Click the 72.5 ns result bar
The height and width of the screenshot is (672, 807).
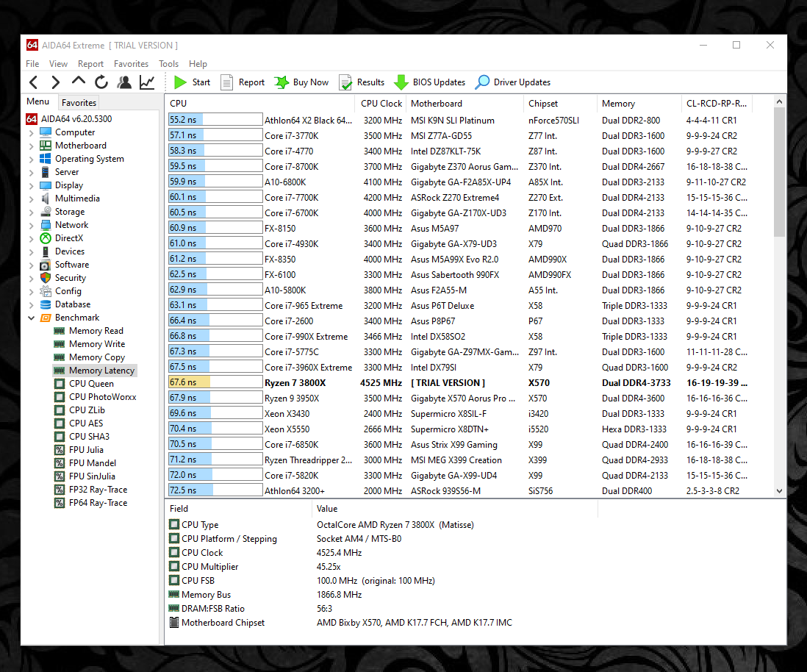tap(215, 490)
